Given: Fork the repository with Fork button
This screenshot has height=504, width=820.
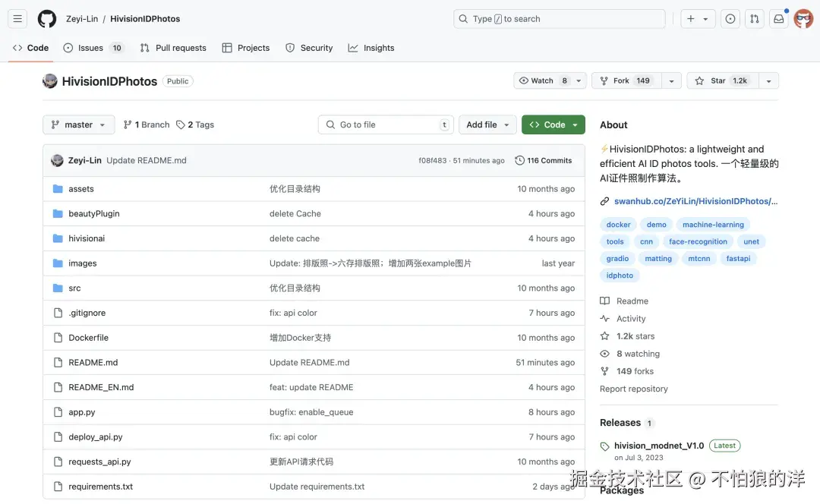Looking at the screenshot, I should point(626,80).
